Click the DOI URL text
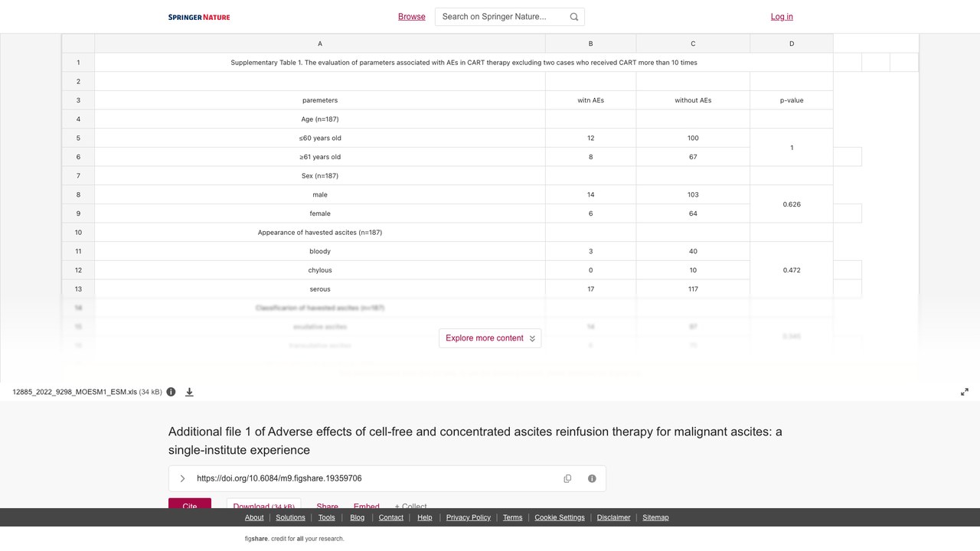 tap(279, 478)
